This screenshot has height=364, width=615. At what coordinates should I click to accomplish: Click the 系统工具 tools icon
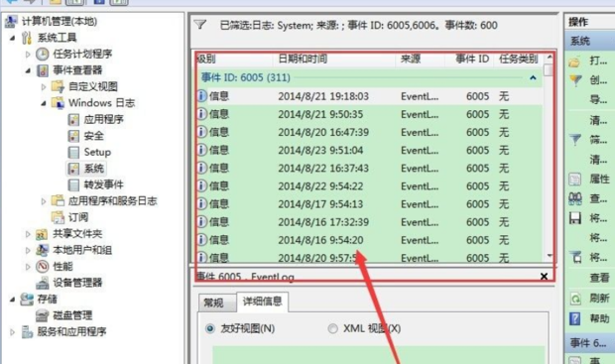pos(27,38)
